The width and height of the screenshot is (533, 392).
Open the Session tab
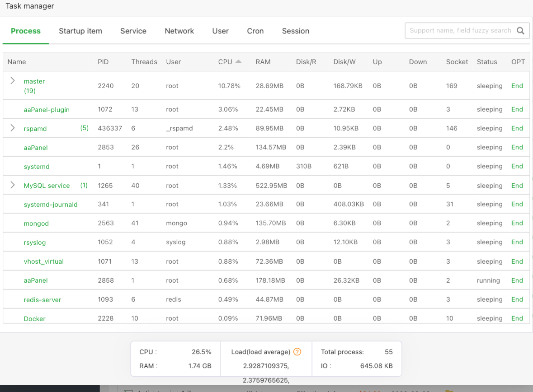point(295,31)
